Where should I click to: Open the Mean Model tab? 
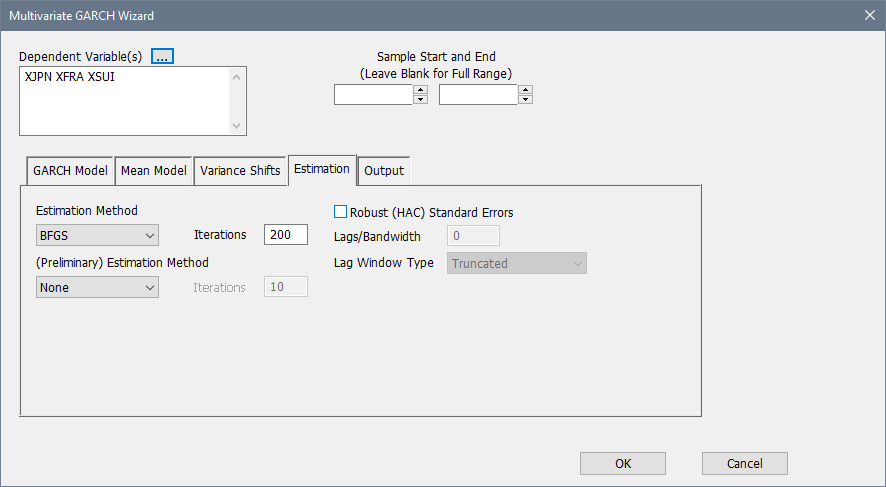(153, 170)
